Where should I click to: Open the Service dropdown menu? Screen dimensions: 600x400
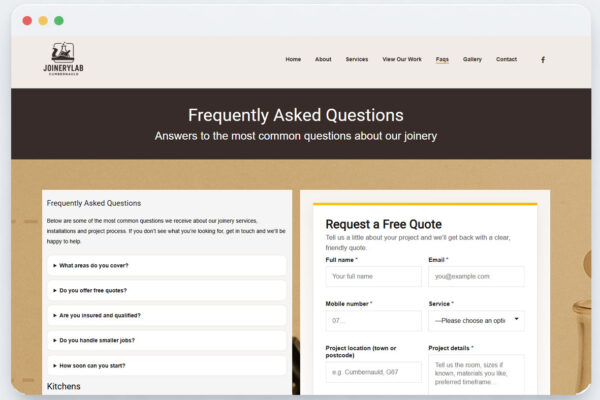click(x=476, y=320)
